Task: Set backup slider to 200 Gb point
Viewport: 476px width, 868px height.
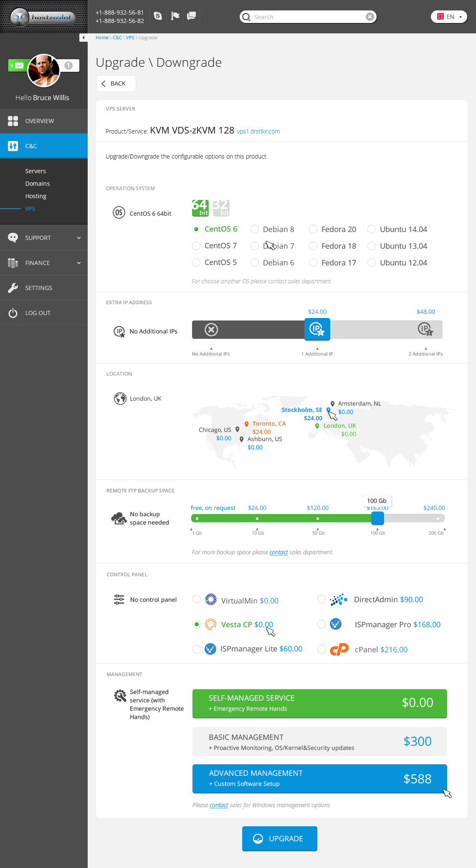Action: [x=438, y=519]
